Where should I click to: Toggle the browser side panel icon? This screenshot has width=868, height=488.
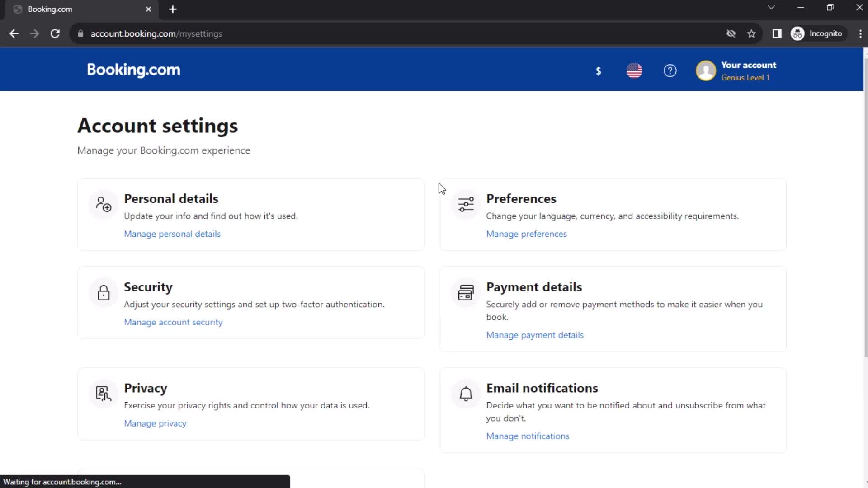coord(777,33)
